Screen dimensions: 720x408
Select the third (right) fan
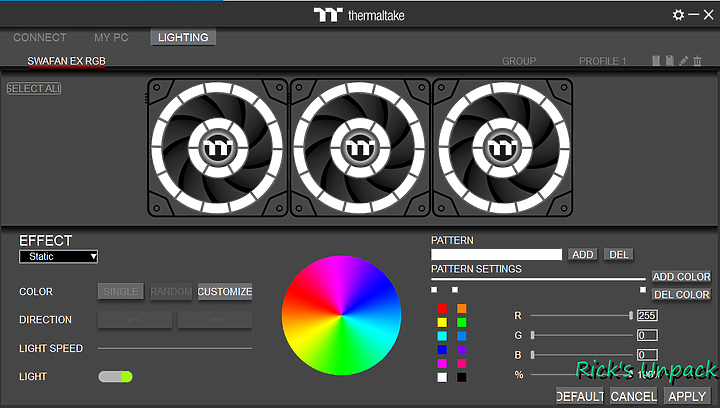pos(502,148)
